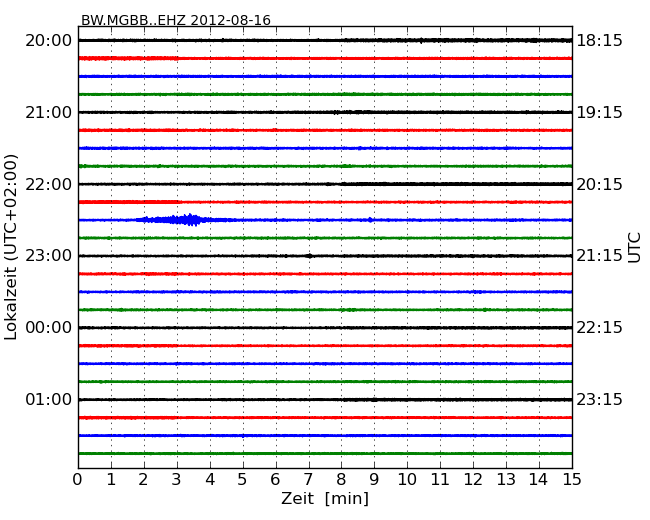Click the 22:00 local time label
Image resolution: width=650 pixels, height=520 pixels.
(x=49, y=184)
